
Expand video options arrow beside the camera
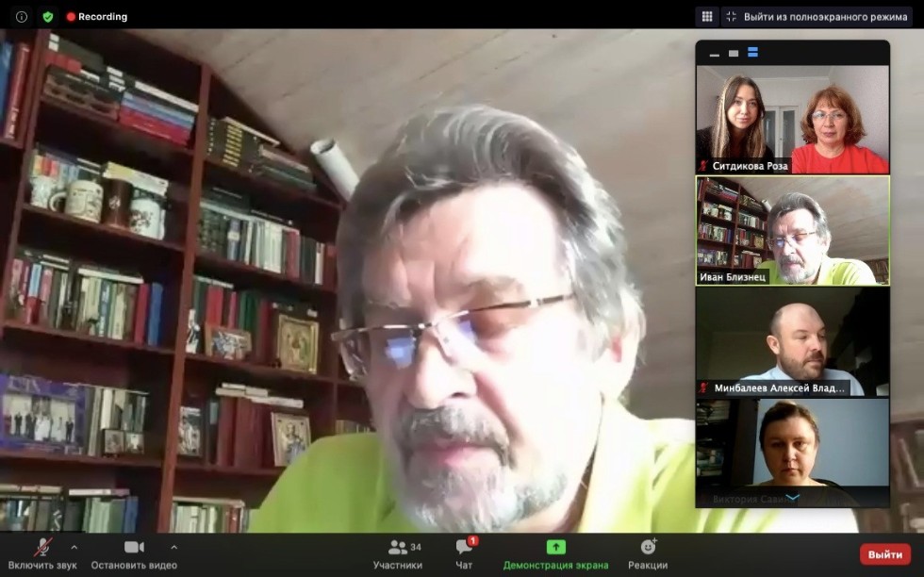[173, 546]
